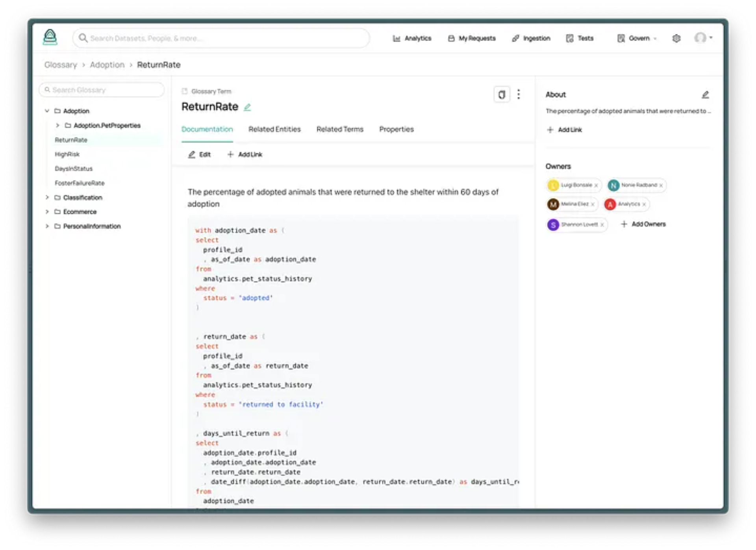Viewport: 756px width, 550px height.
Task: Click the app logo icon
Action: click(50, 37)
